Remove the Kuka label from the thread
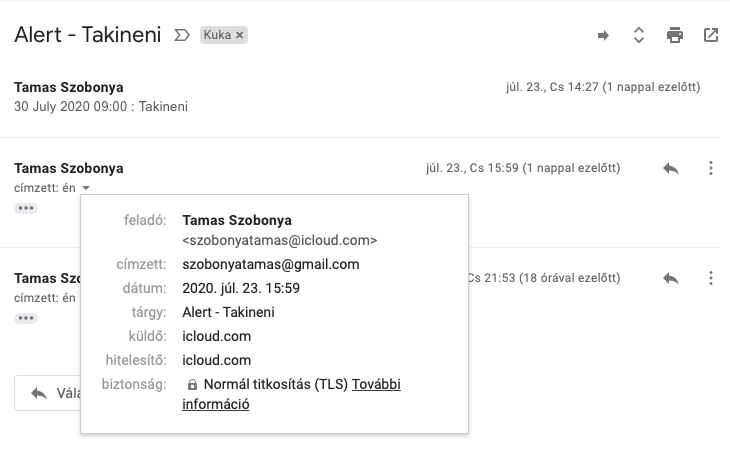 click(240, 35)
